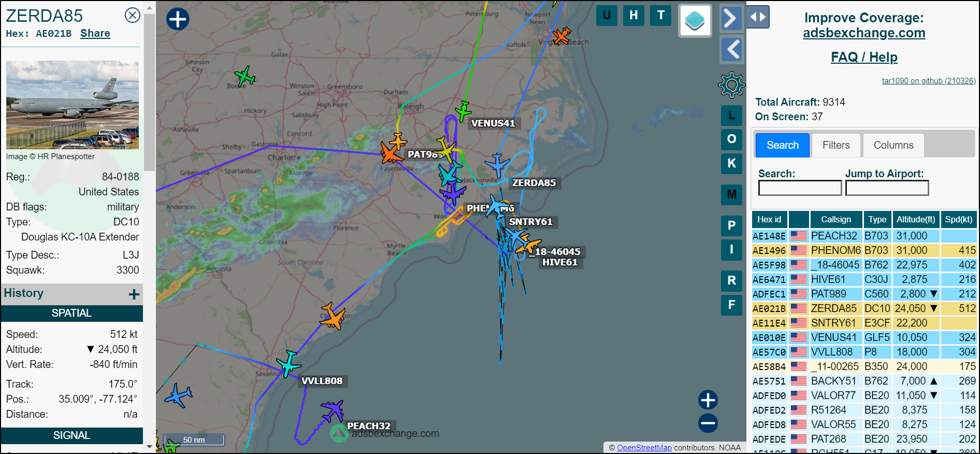Toggle the M map option button
980x454 pixels.
click(x=731, y=194)
